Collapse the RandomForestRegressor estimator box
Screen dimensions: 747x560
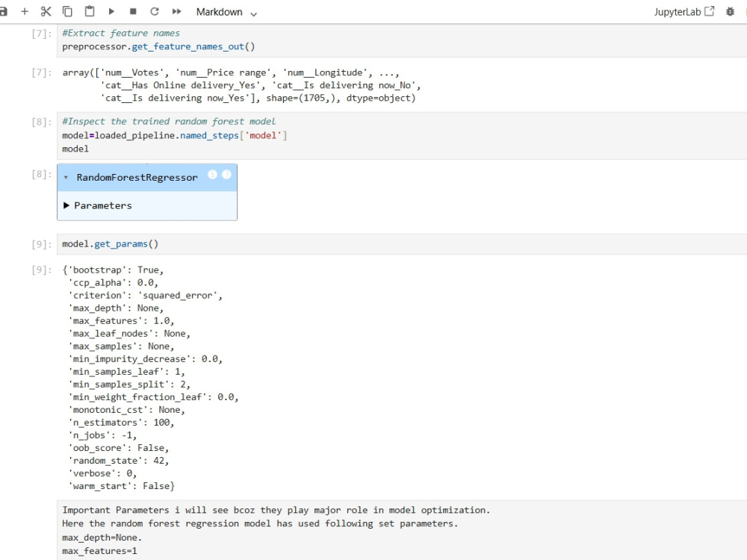(66, 178)
